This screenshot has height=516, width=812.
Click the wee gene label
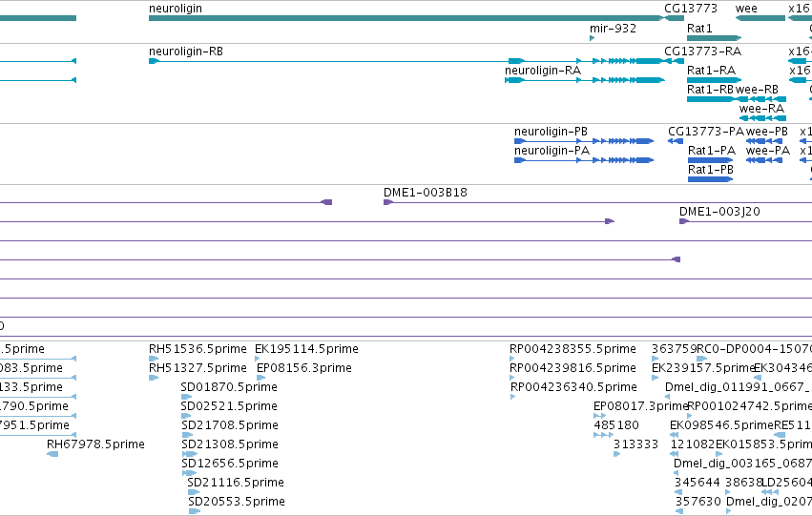746,9
